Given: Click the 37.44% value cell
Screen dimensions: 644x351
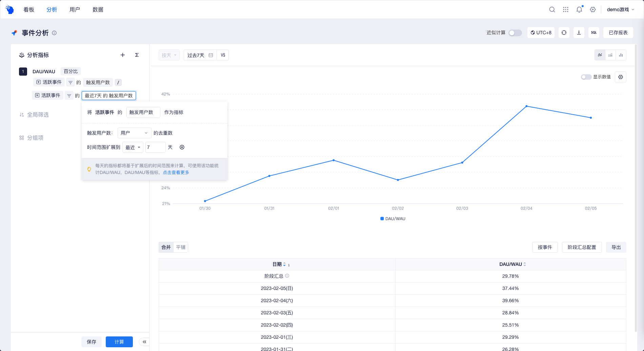Looking at the screenshot, I should 510,288.
